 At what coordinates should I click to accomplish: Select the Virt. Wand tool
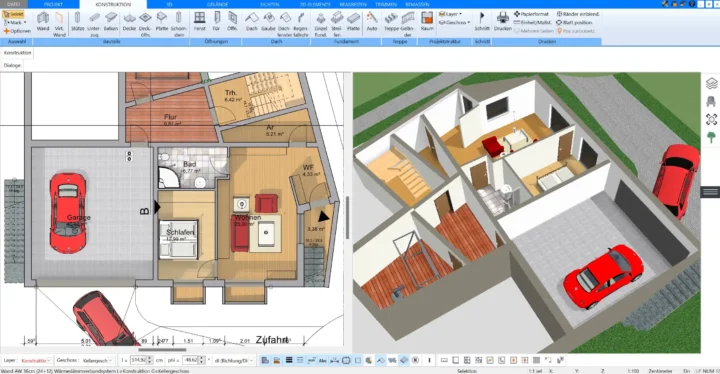[x=59, y=24]
